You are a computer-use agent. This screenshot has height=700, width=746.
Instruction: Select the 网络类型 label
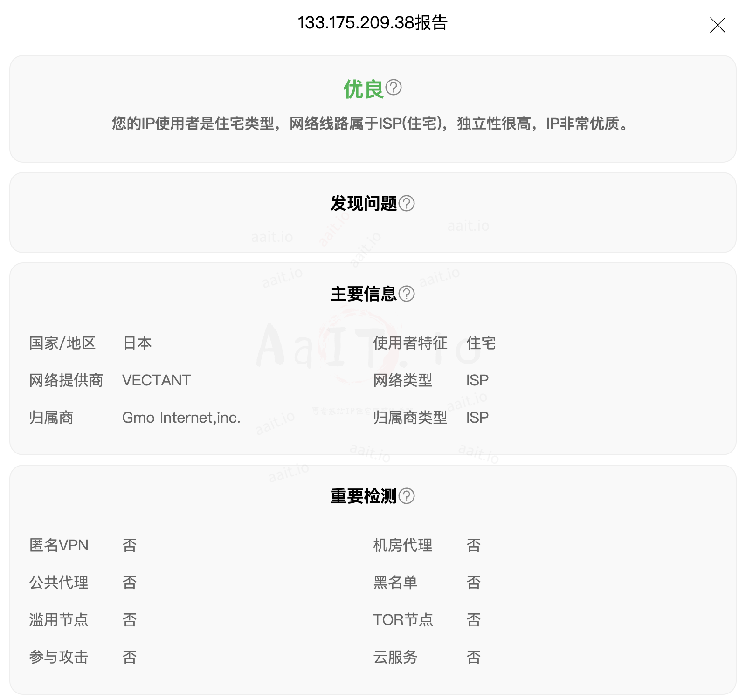(x=403, y=380)
